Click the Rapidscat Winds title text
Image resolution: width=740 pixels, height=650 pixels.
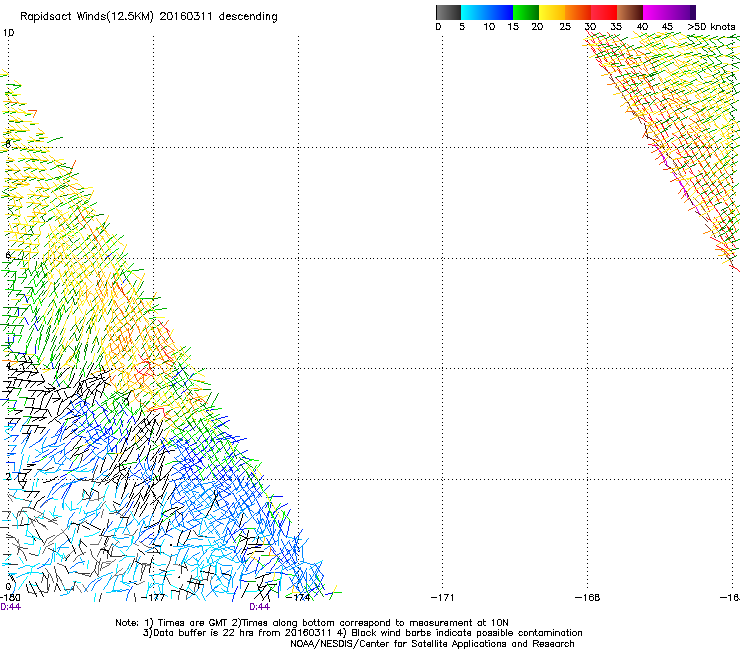point(149,17)
